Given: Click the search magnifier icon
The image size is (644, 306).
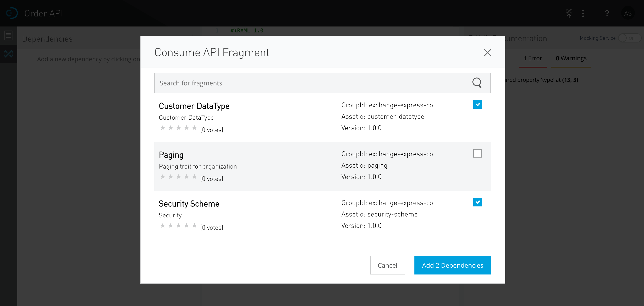Looking at the screenshot, I should pyautogui.click(x=477, y=83).
